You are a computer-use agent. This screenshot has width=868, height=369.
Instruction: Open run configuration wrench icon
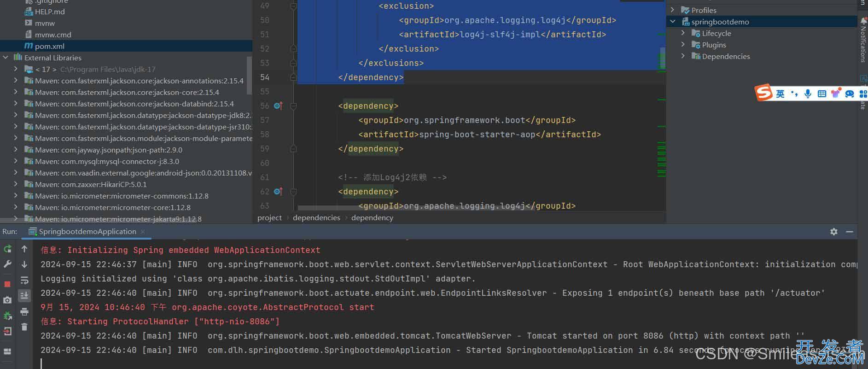click(x=7, y=264)
